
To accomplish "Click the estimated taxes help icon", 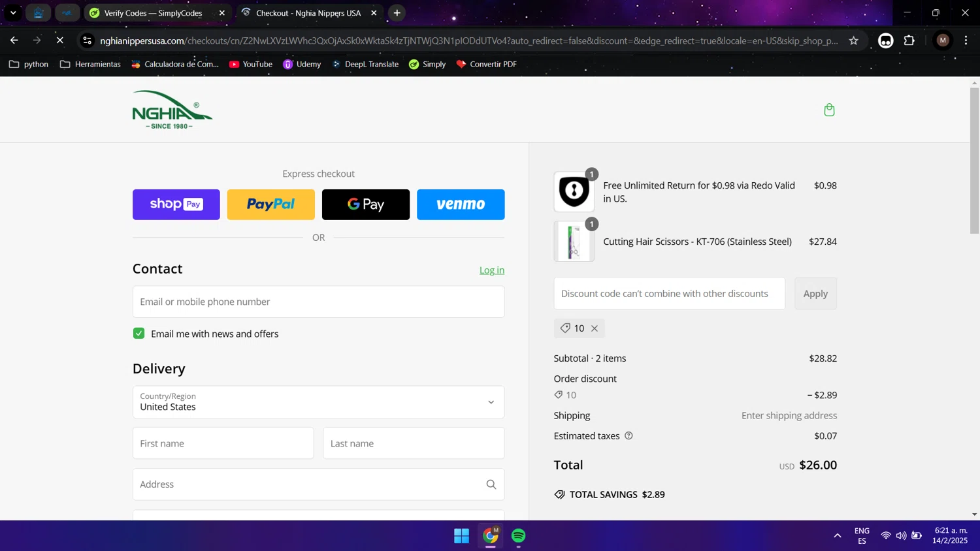I will pyautogui.click(x=629, y=436).
